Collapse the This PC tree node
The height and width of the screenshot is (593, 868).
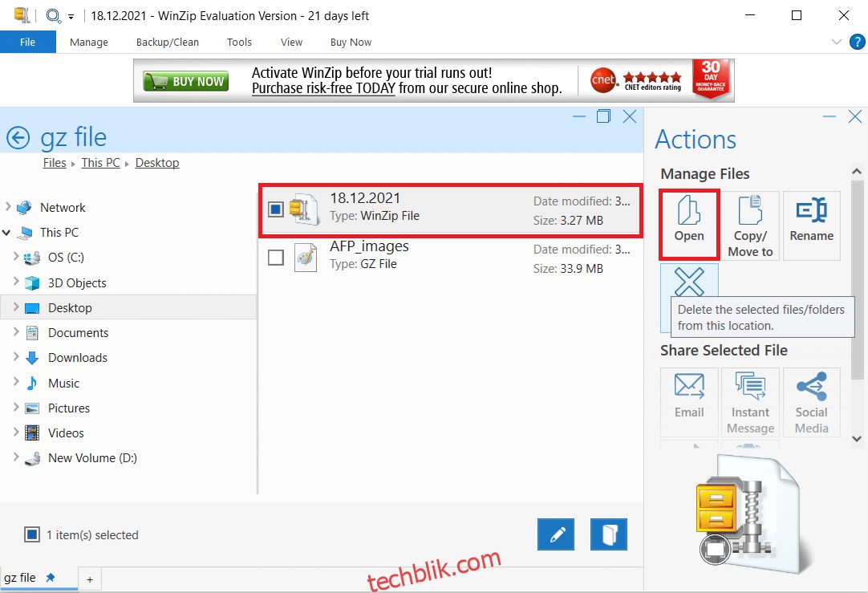tap(6, 233)
